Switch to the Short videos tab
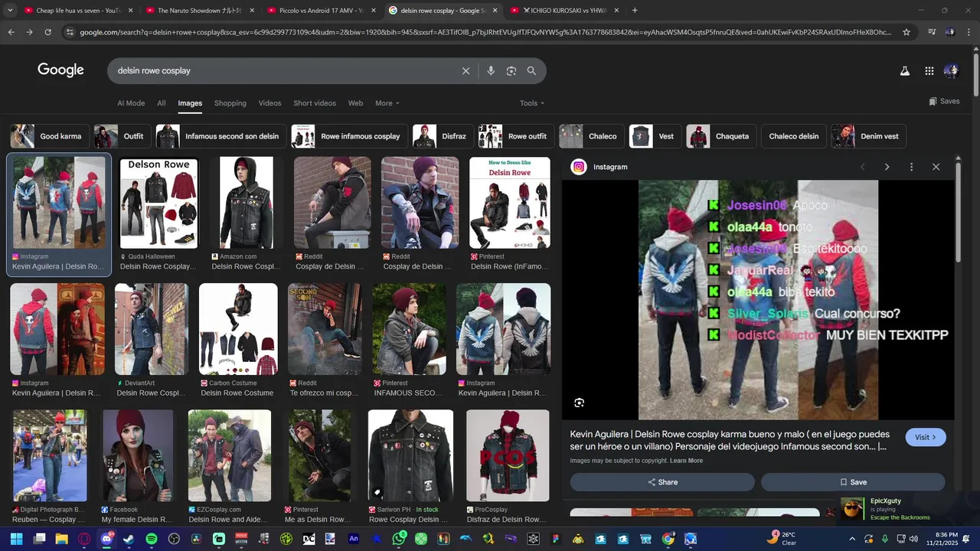Image resolution: width=980 pixels, height=551 pixels. pyautogui.click(x=315, y=103)
